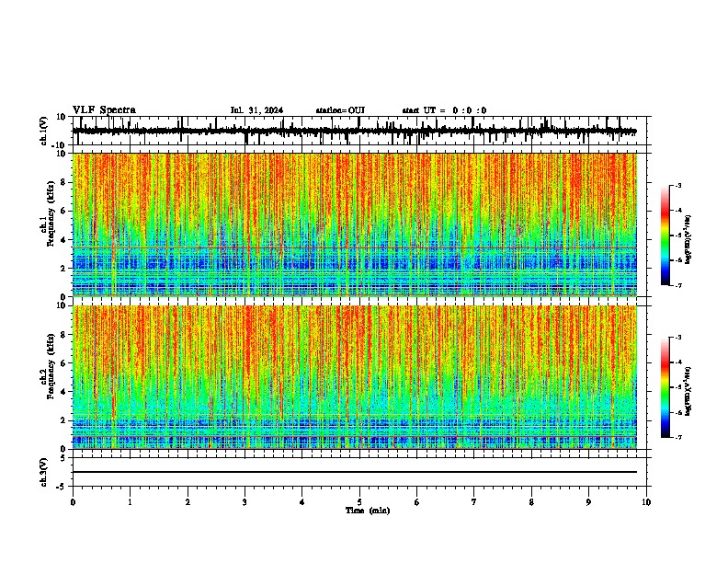
Task: Click the '-7' label below ch.2 color bar
Action: (x=677, y=437)
